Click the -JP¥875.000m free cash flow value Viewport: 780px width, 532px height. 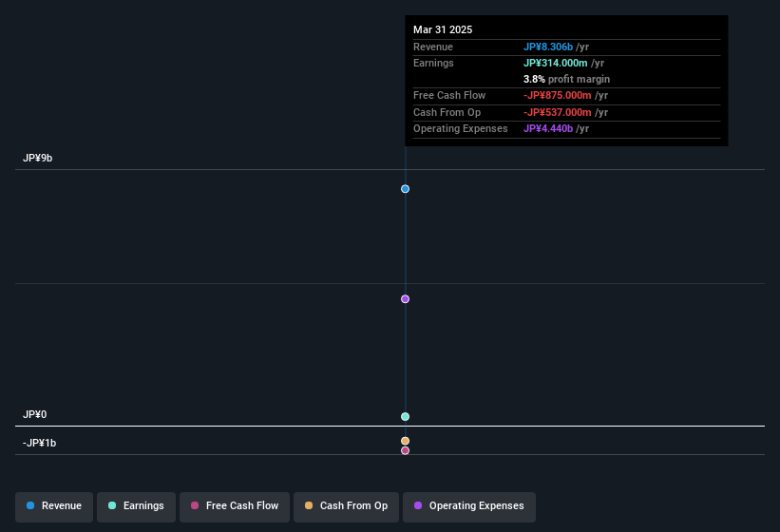557,95
